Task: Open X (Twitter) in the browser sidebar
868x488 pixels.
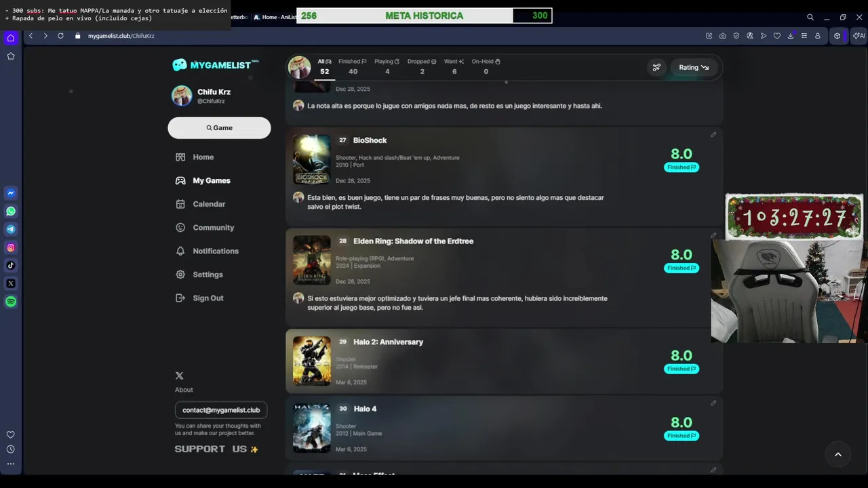Action: click(11, 283)
